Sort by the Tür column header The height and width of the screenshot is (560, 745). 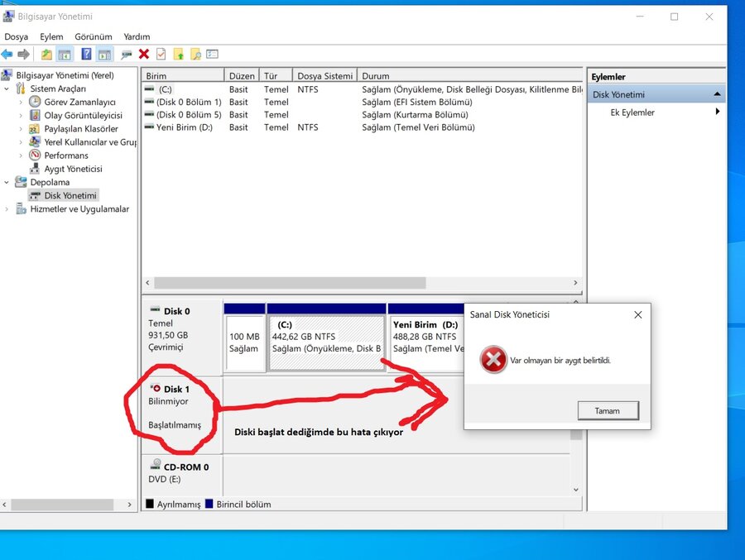click(276, 75)
